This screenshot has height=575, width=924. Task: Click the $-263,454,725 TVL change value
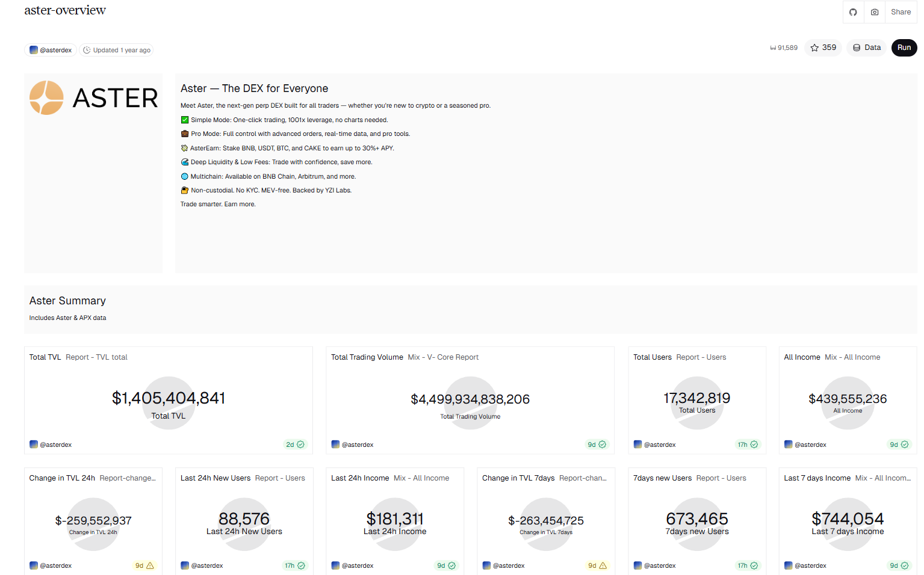(546, 521)
